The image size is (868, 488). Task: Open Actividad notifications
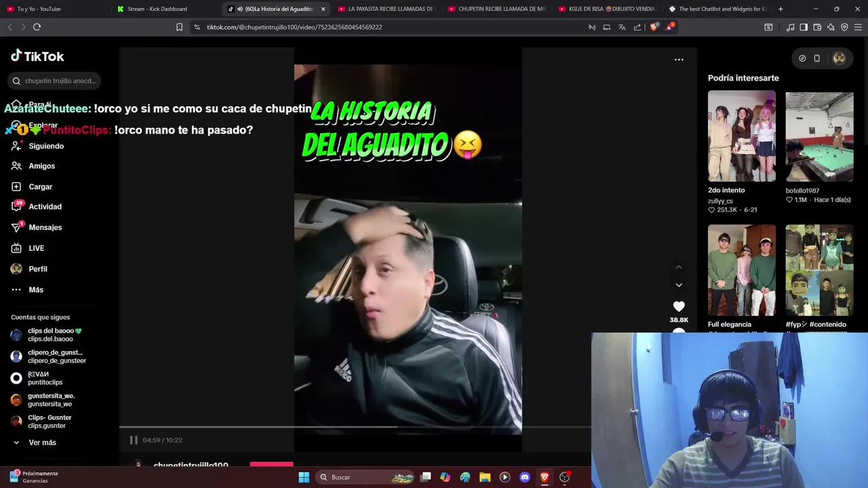pyautogui.click(x=37, y=207)
